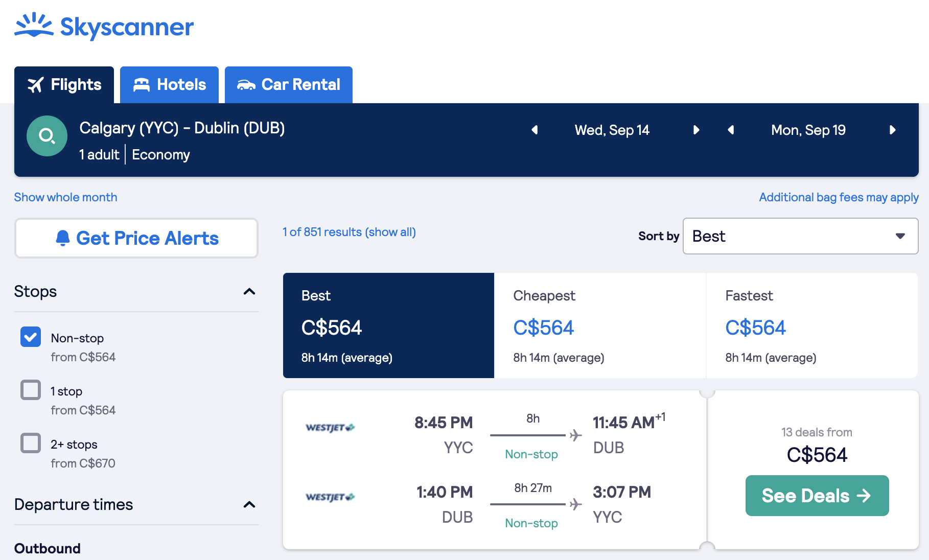
Task: Click the See Deals button
Action: tap(817, 496)
